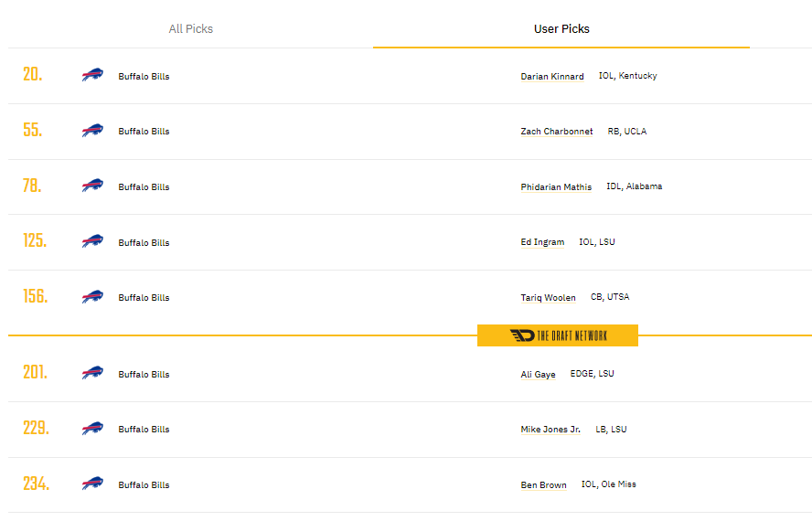Viewport: 812px width, 521px height.
Task: Click the Bills logo beside pick 125
Action: [92, 241]
